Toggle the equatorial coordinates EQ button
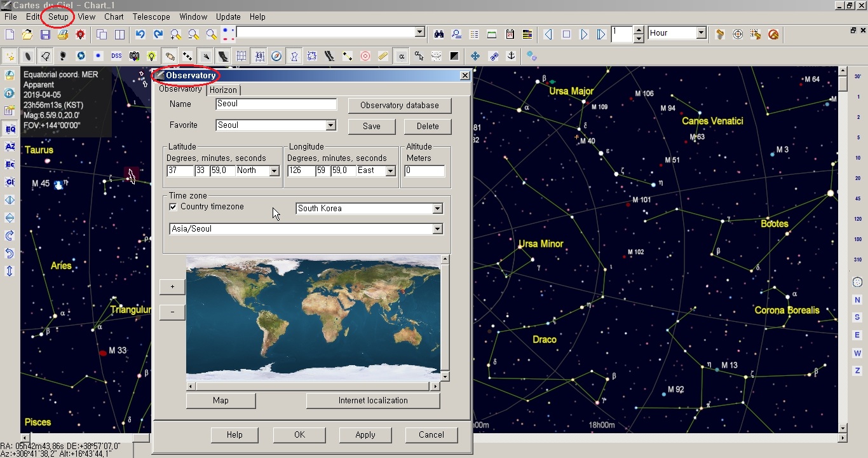The image size is (868, 458). 10,129
